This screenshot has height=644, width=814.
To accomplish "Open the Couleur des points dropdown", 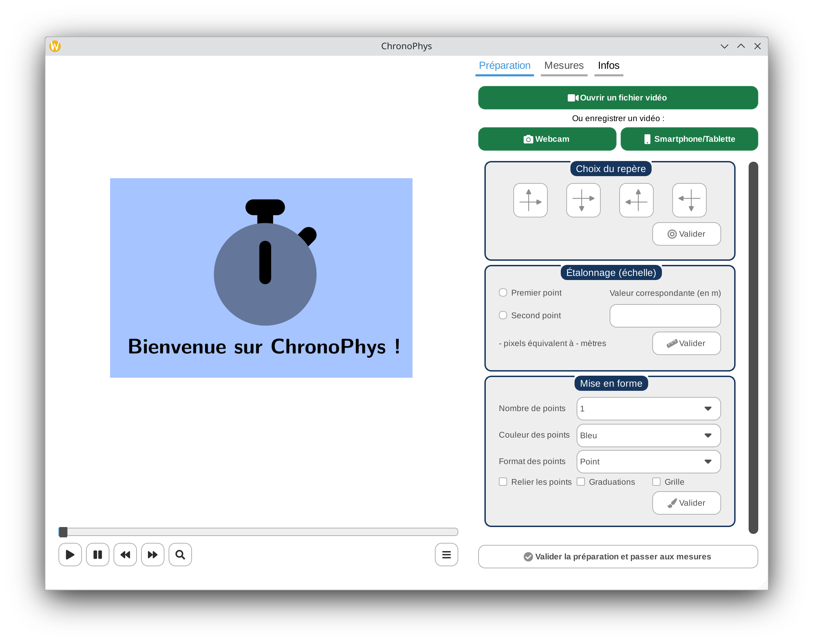I will [x=649, y=436].
